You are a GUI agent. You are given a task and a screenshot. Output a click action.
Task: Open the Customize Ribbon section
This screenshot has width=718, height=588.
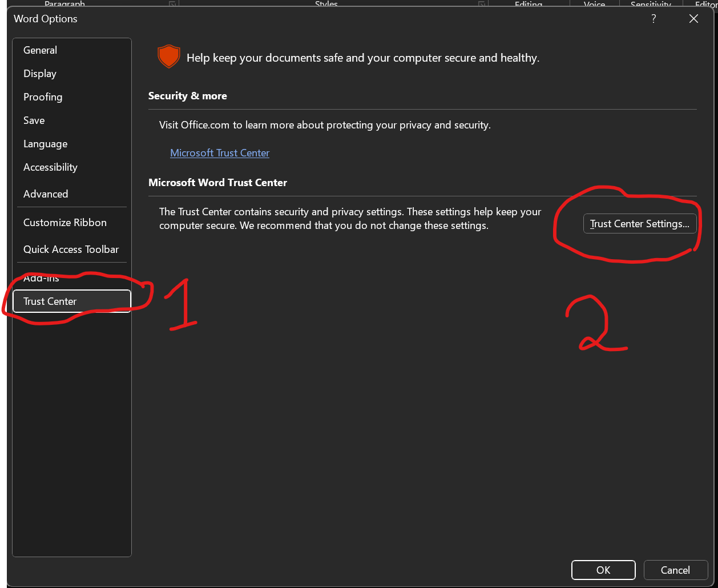[64, 223]
